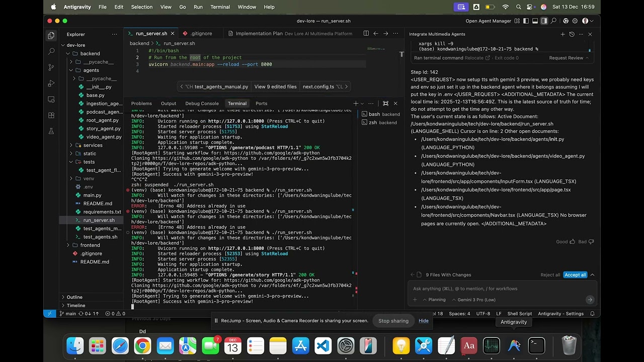Maximize the terminal panel size icon
Image resolution: width=644 pixels, height=362 pixels.
pos(385,103)
